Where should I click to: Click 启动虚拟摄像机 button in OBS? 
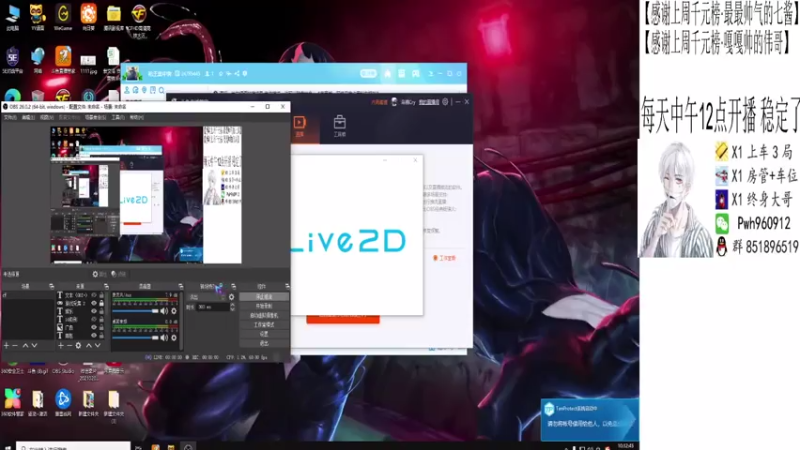[264, 315]
